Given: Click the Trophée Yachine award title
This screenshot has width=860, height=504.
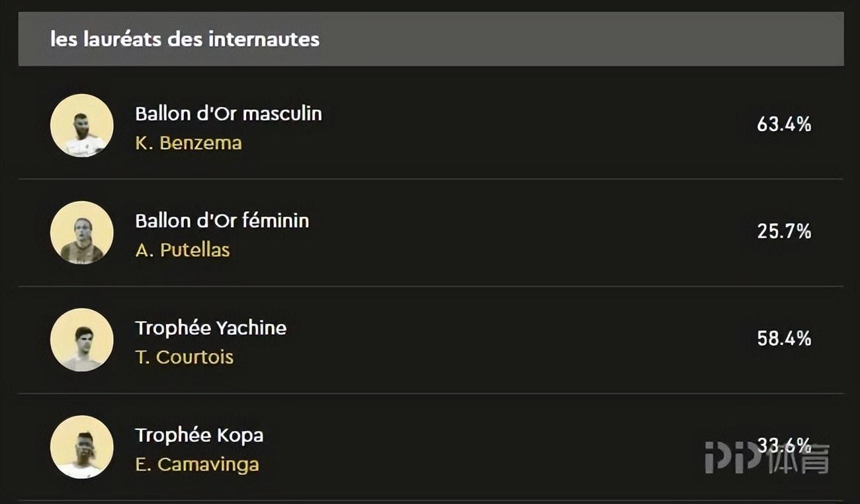Looking at the screenshot, I should point(210,328).
